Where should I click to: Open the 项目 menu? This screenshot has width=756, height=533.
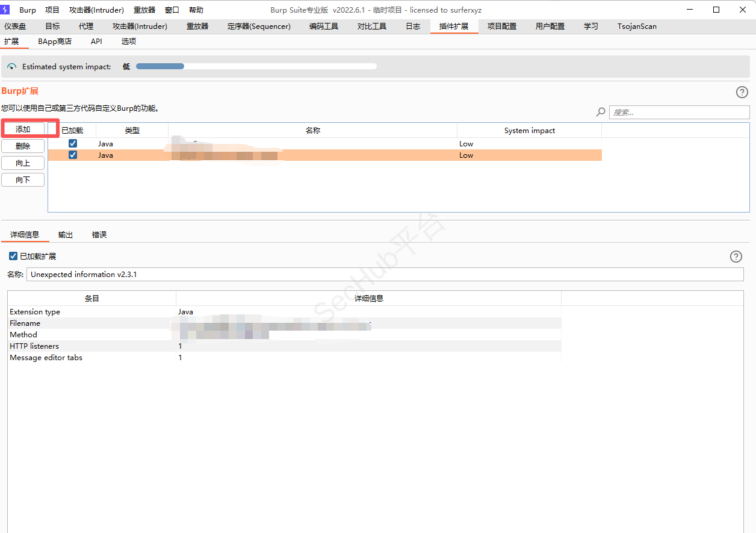click(x=52, y=10)
